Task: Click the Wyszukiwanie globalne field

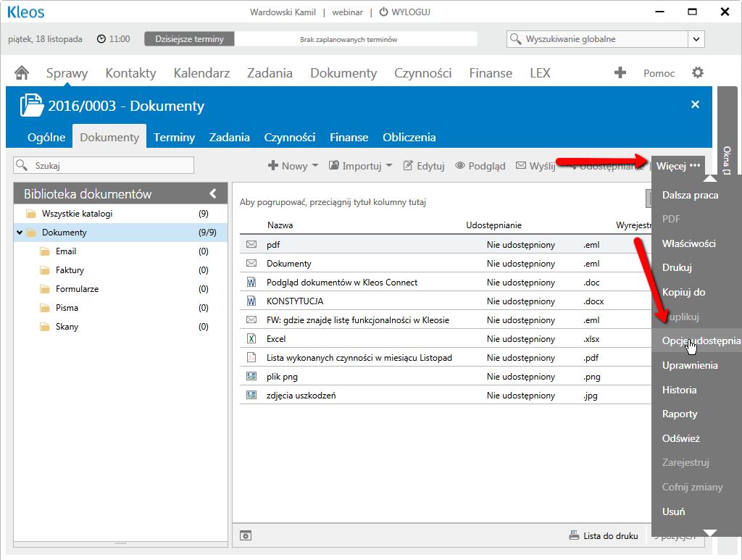Action: click(x=597, y=39)
